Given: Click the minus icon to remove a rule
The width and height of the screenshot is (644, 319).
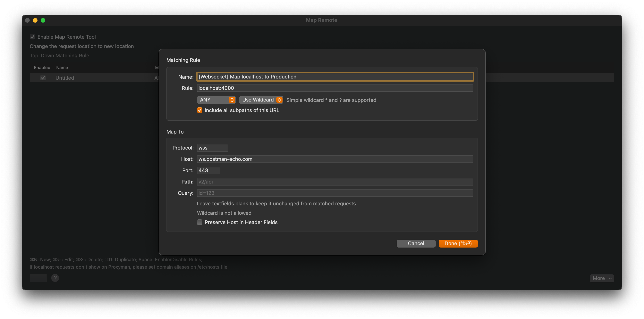Looking at the screenshot, I should [42, 278].
